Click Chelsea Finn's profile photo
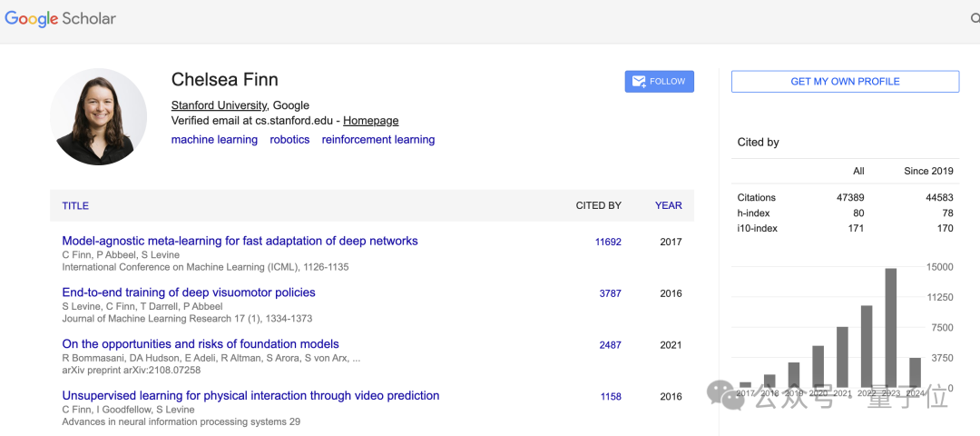 point(98,116)
